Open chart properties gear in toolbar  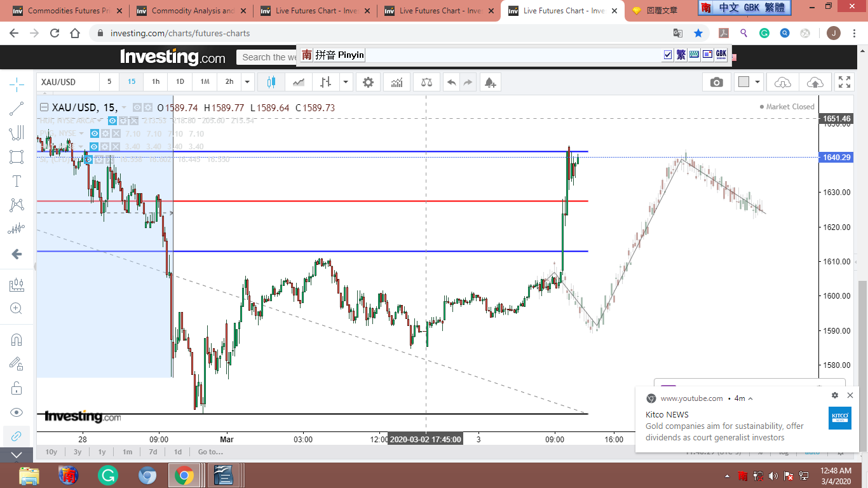click(368, 82)
